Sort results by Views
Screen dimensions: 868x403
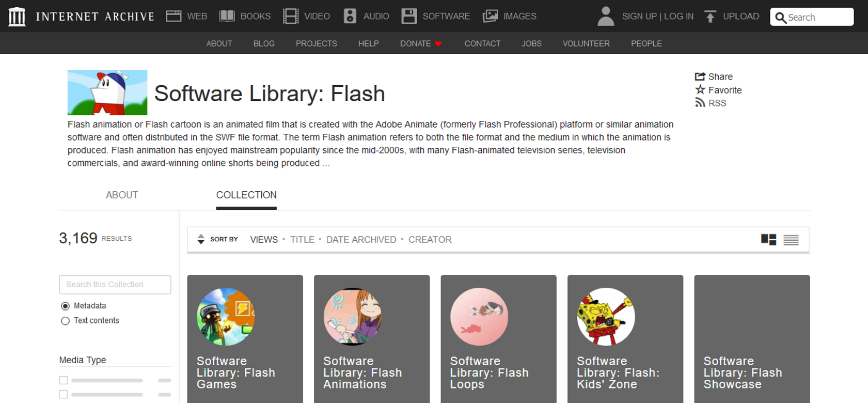264,240
